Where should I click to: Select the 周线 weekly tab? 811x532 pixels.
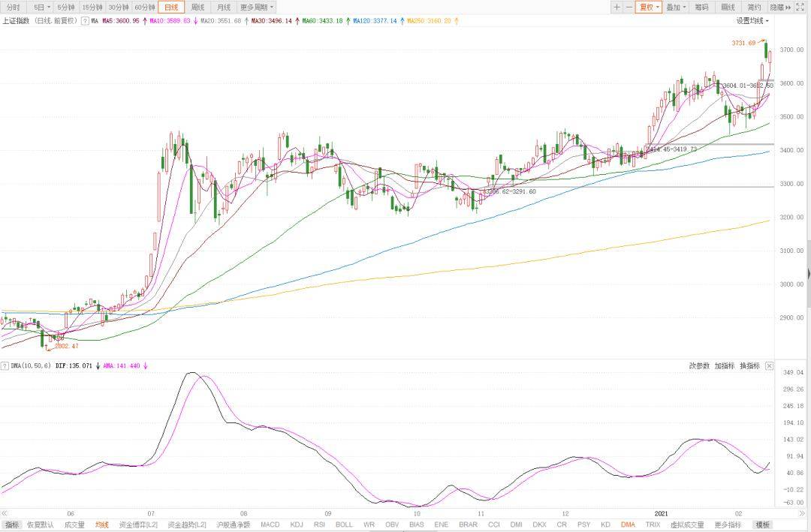(197, 8)
